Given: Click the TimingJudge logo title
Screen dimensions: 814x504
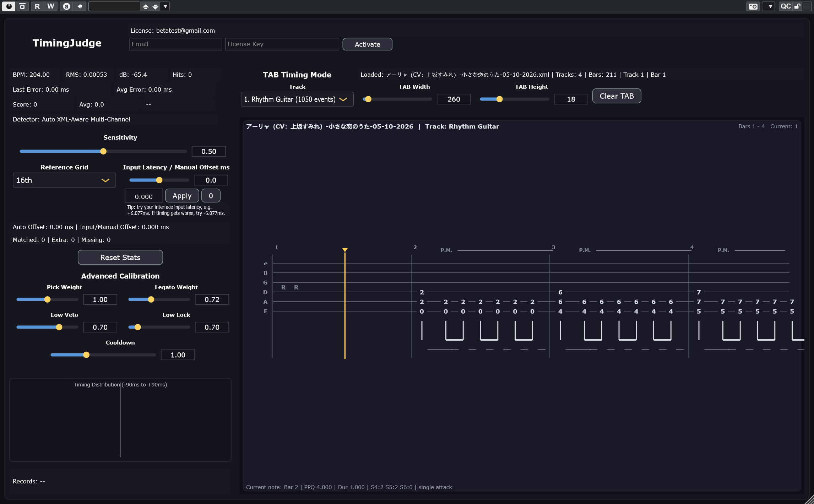Looking at the screenshot, I should tap(67, 43).
